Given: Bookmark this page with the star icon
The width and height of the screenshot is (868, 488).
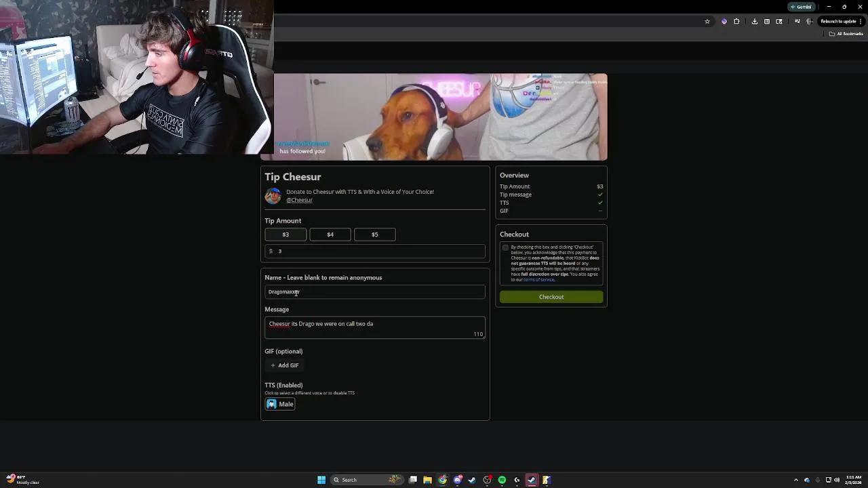Looking at the screenshot, I should coord(707,22).
